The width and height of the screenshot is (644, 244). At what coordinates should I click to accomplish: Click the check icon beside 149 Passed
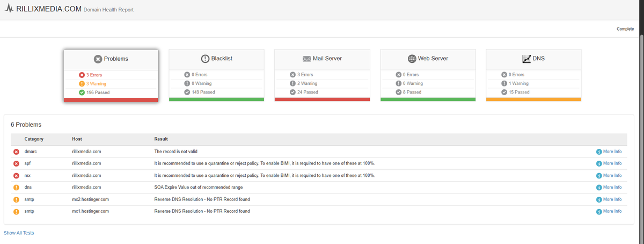(x=187, y=92)
